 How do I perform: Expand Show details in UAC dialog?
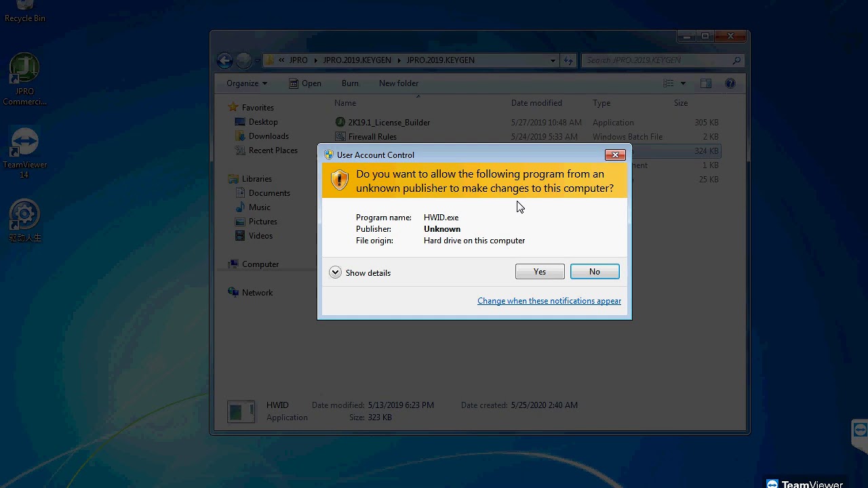click(360, 272)
